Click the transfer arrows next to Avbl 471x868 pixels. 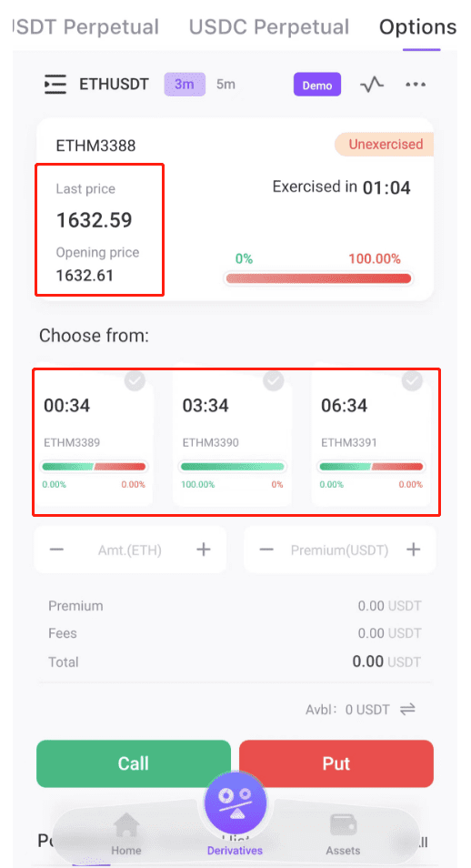(408, 709)
